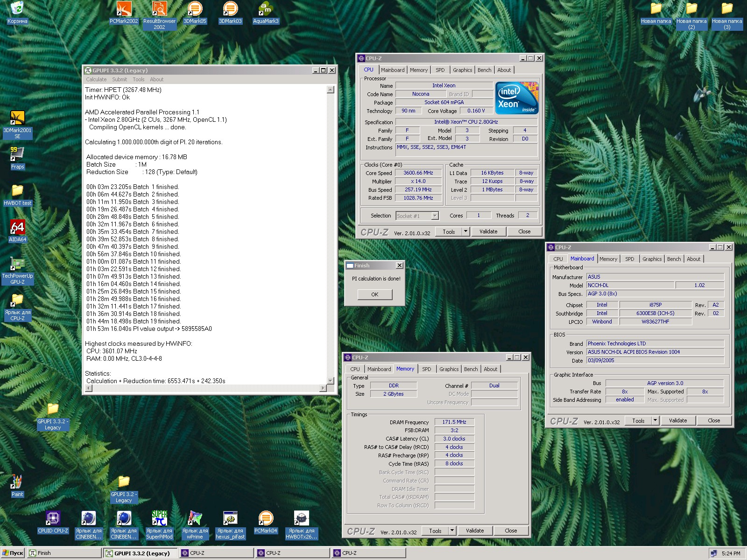The image size is (747, 560).
Task: Click Tools button in Memory CPU-Z window
Action: pos(435,531)
